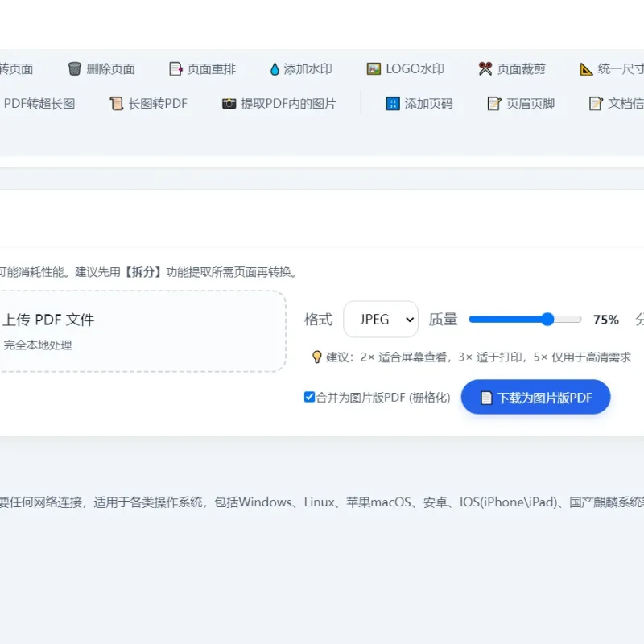Click the camera icon for 提取PDF内的图片
Viewport: 644px width, 644px height.
coord(229,104)
